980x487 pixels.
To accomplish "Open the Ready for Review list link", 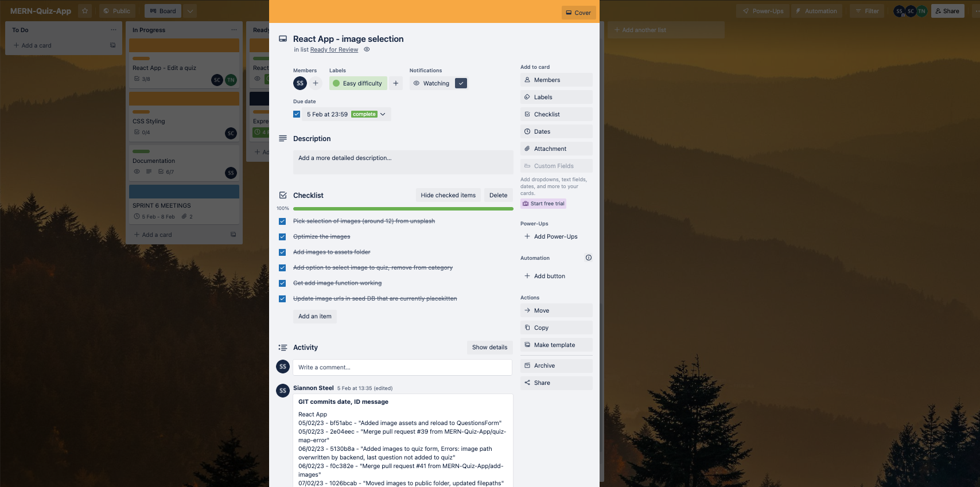I will point(334,50).
